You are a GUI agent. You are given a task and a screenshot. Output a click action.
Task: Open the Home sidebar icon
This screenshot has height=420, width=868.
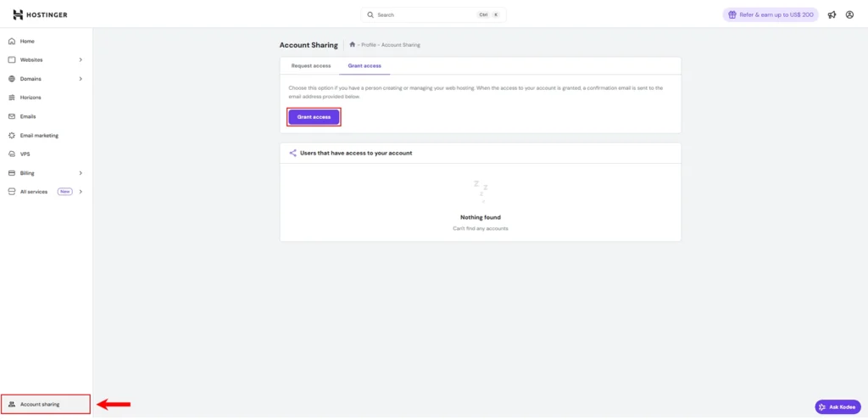[12, 41]
